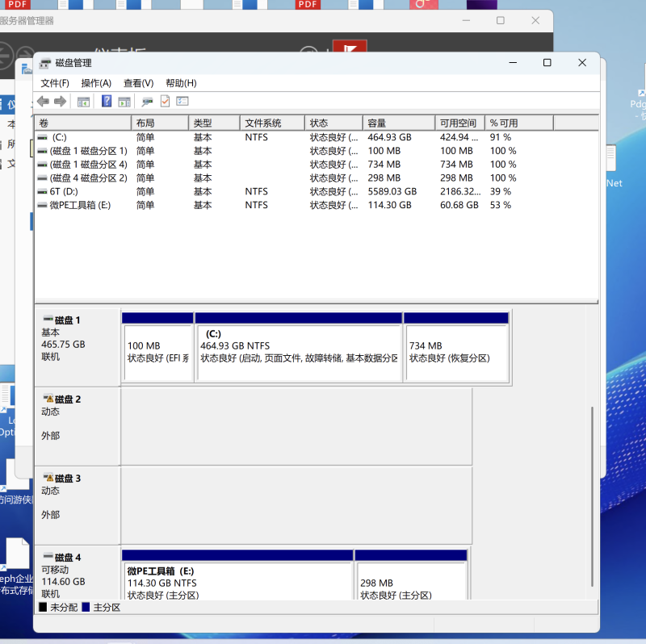Viewport: 646px width, 644px height.
Task: Open the 文件(F) menu
Action: pos(55,83)
